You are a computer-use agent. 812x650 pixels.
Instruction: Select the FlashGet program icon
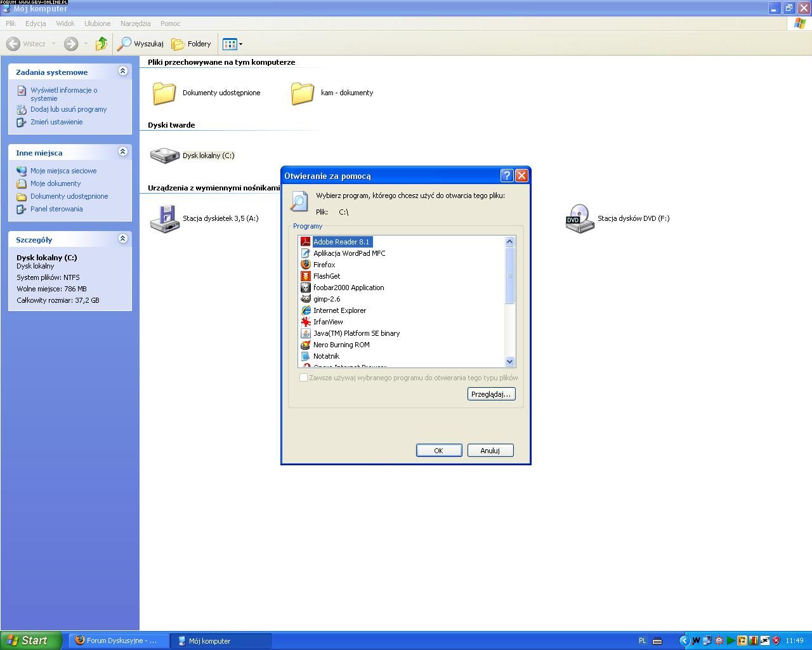[x=305, y=276]
